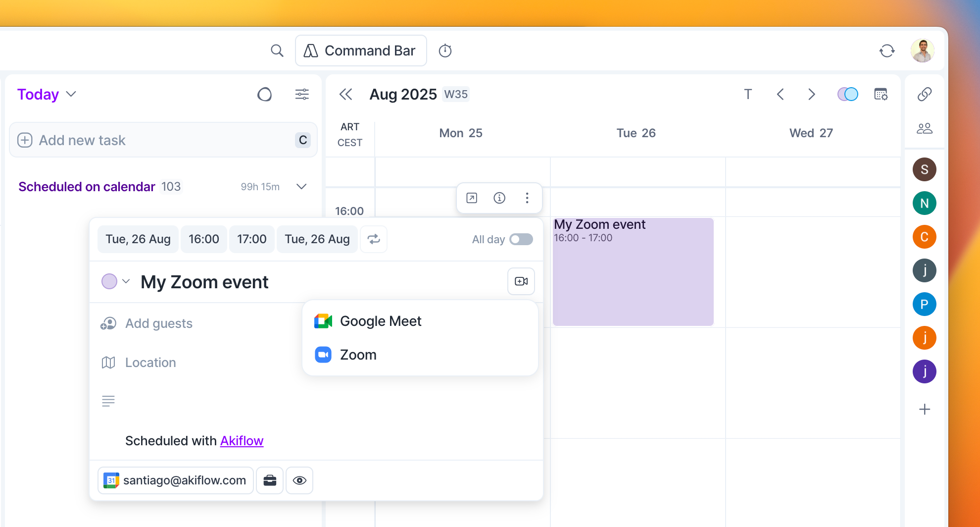
Task: Select the purple j avatar
Action: (925, 371)
